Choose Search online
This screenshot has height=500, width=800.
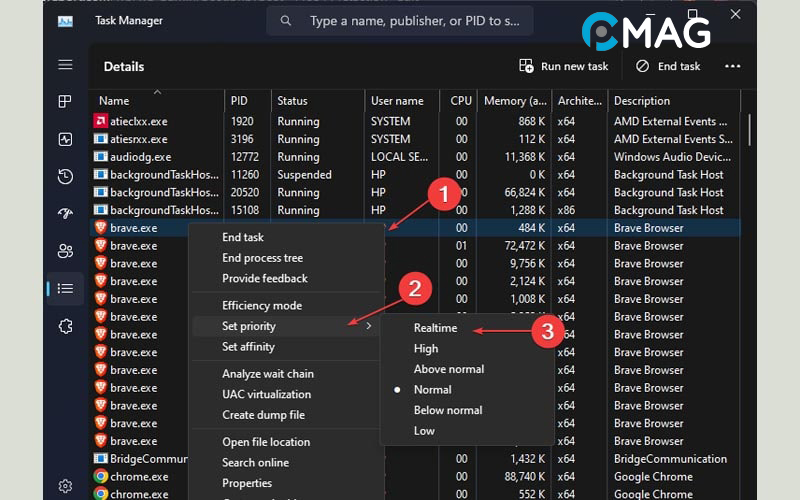255,462
